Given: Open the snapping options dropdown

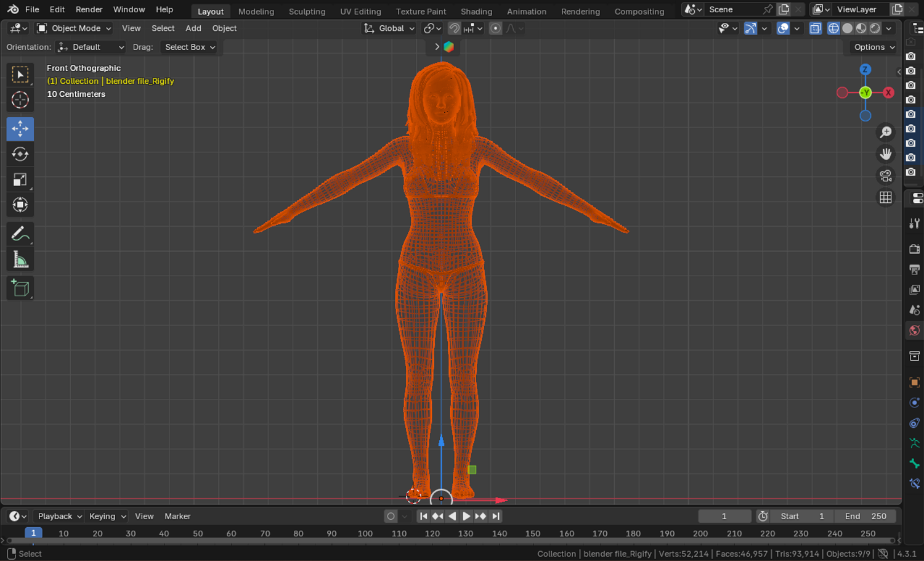Looking at the screenshot, I should (x=473, y=28).
